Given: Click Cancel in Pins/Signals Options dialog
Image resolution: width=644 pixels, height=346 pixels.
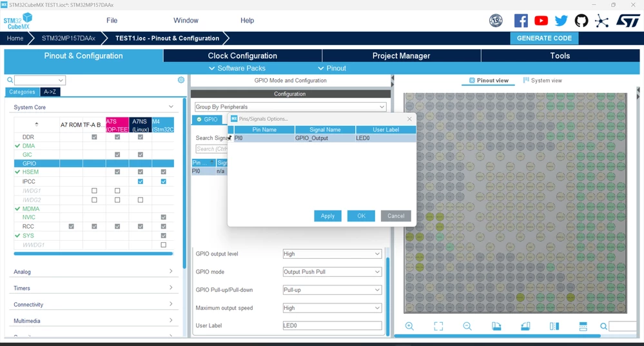Looking at the screenshot, I should coord(396,216).
